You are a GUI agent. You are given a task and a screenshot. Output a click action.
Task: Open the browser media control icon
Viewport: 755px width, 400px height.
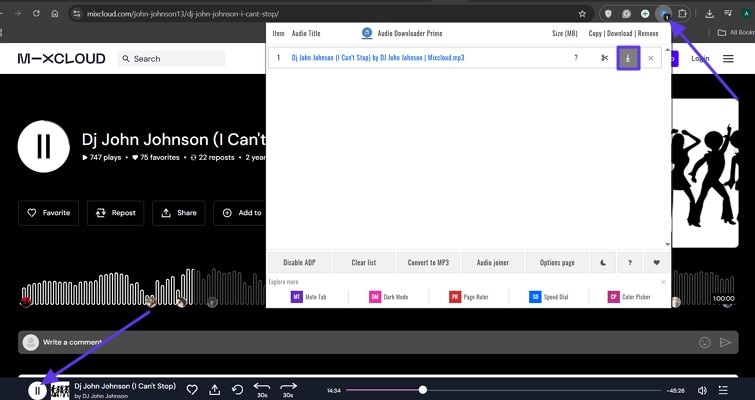tap(728, 14)
